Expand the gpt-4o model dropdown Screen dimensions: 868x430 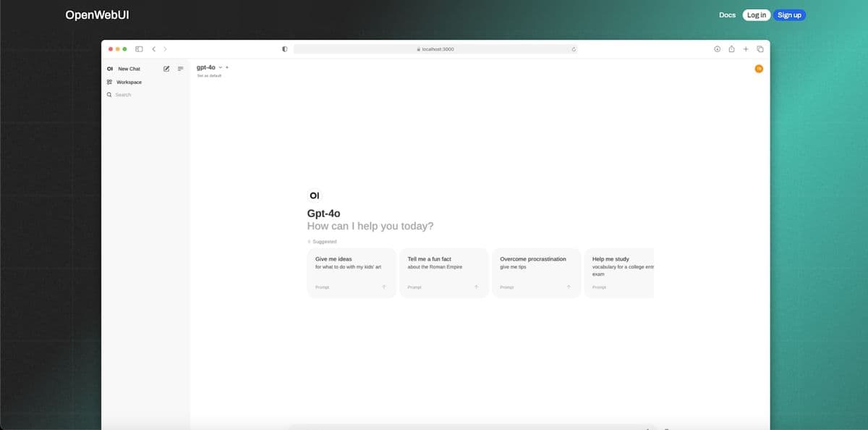pyautogui.click(x=219, y=67)
